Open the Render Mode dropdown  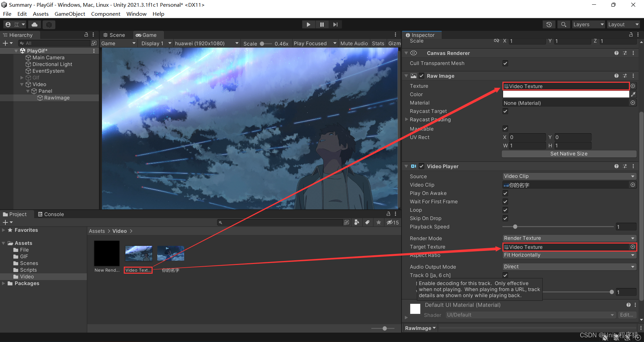(x=569, y=238)
